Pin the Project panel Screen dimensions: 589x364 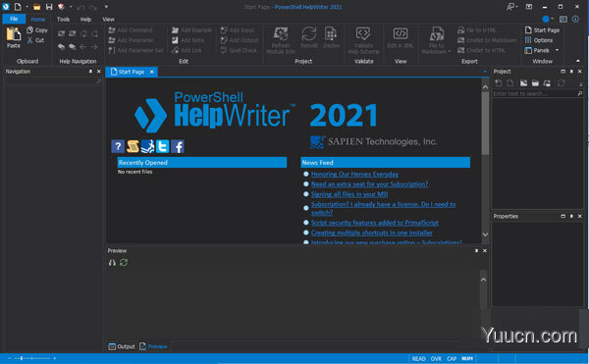point(571,72)
